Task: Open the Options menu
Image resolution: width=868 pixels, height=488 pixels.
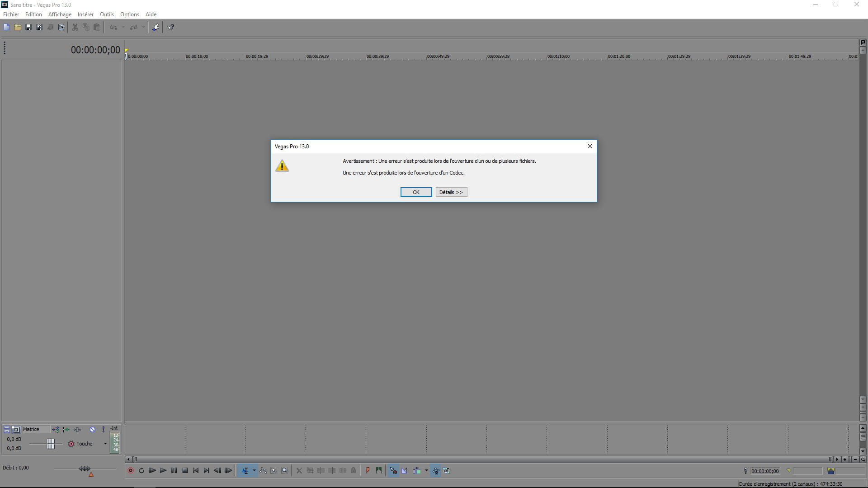Action: pyautogui.click(x=130, y=14)
